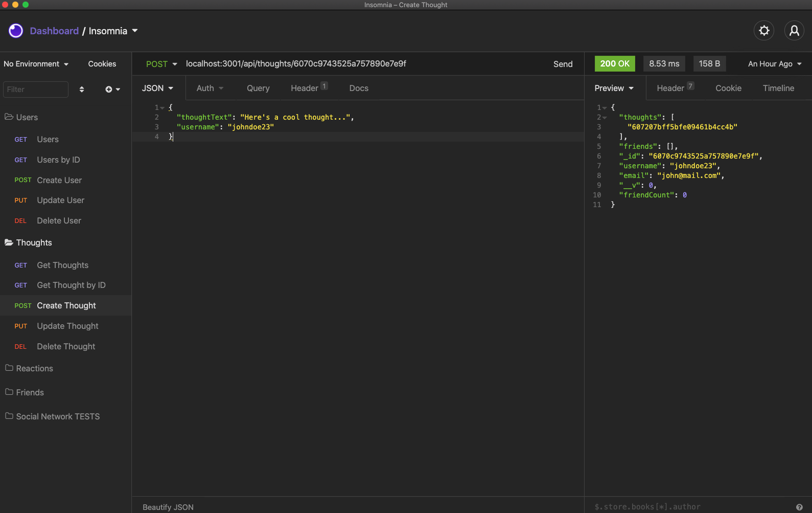This screenshot has width=812, height=513.
Task: Click the 8.53 ms response time tag
Action: pyautogui.click(x=664, y=64)
